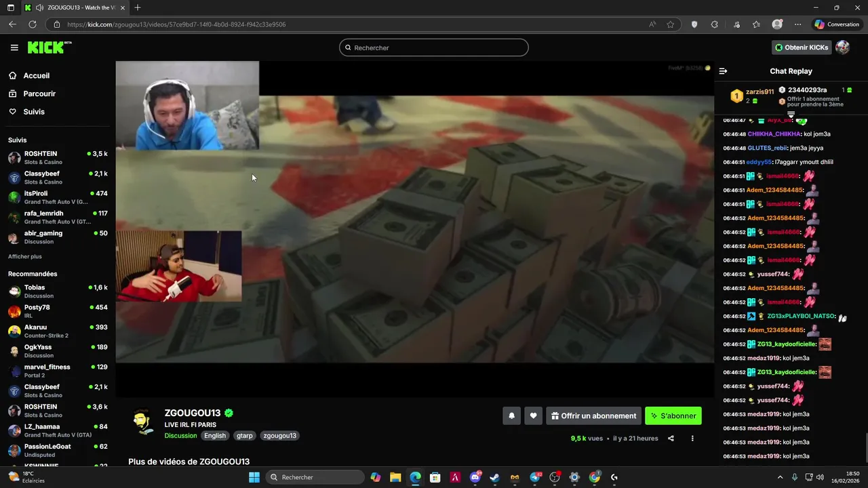Share the video with the share icon

(x=671, y=439)
